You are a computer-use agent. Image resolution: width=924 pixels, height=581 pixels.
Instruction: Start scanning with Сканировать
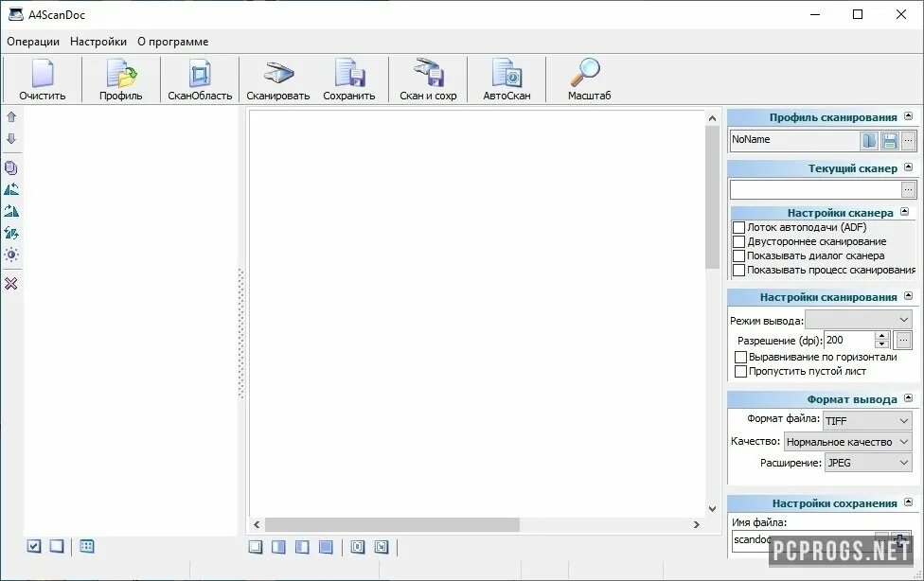(x=278, y=79)
